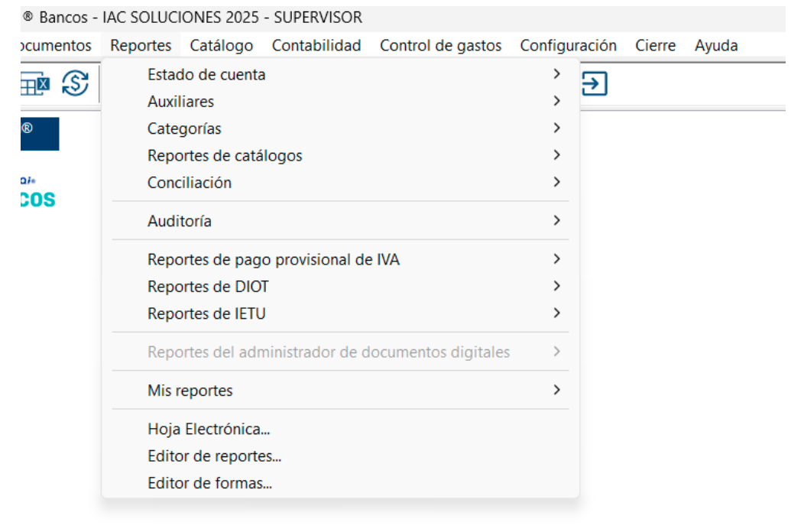
Task: Select Reportes de DIOT entry
Action: [x=208, y=287]
